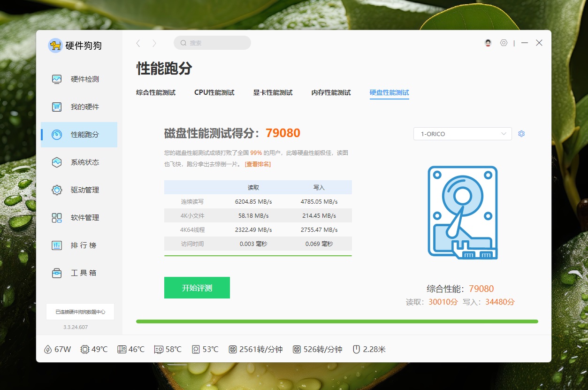Click the 性能跑分 page heading
The width and height of the screenshot is (588, 390).
click(x=164, y=69)
